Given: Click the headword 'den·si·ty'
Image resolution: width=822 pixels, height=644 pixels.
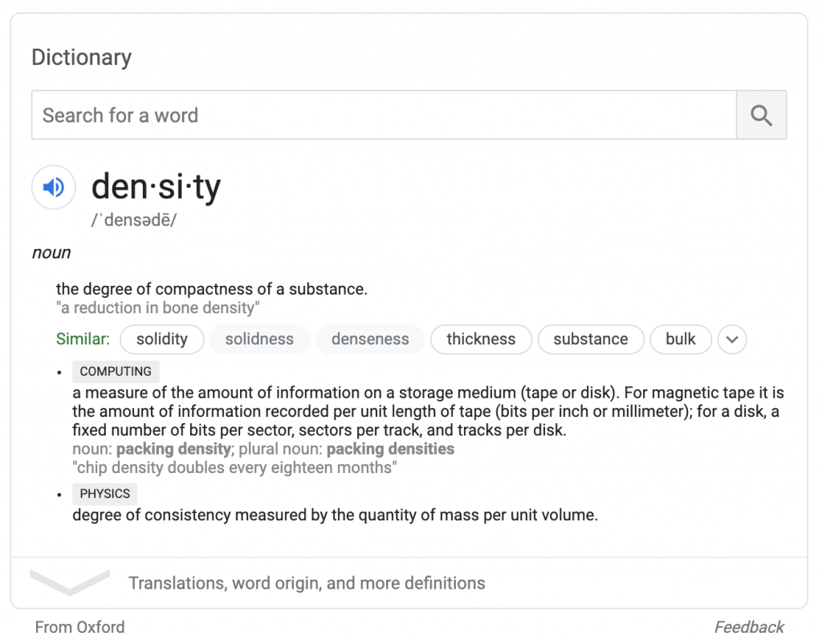Looking at the screenshot, I should coord(156,187).
